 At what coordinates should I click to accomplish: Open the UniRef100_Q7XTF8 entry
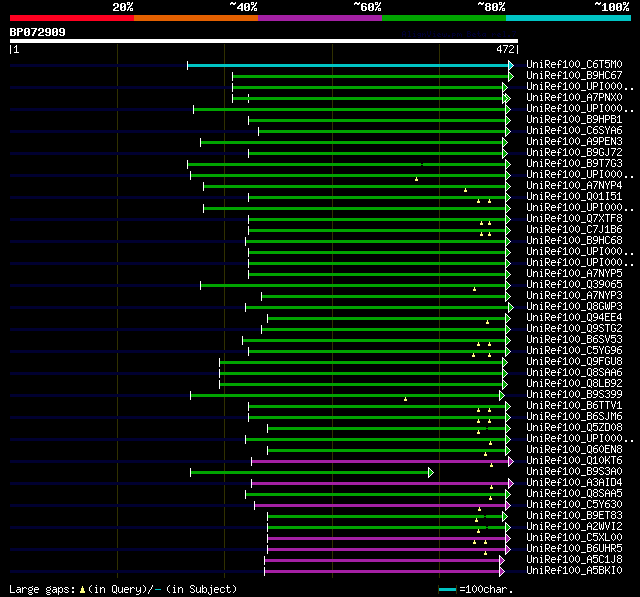coord(574,219)
